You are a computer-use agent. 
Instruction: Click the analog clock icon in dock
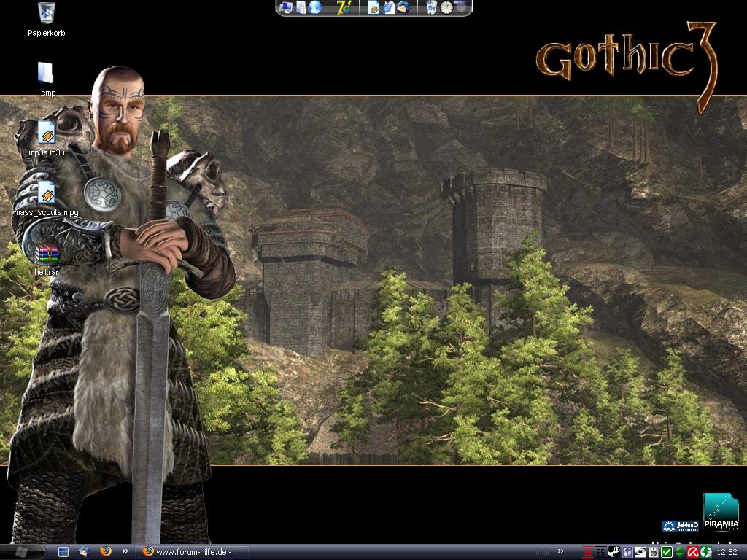[446, 7]
